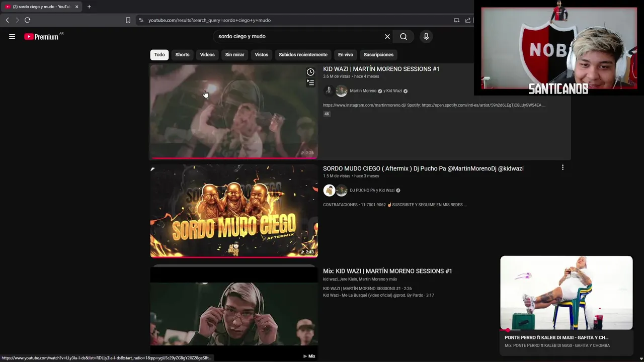This screenshot has height=362, width=644.
Task: Play the KID WAZI sessions video thumbnail
Action: 234,111
